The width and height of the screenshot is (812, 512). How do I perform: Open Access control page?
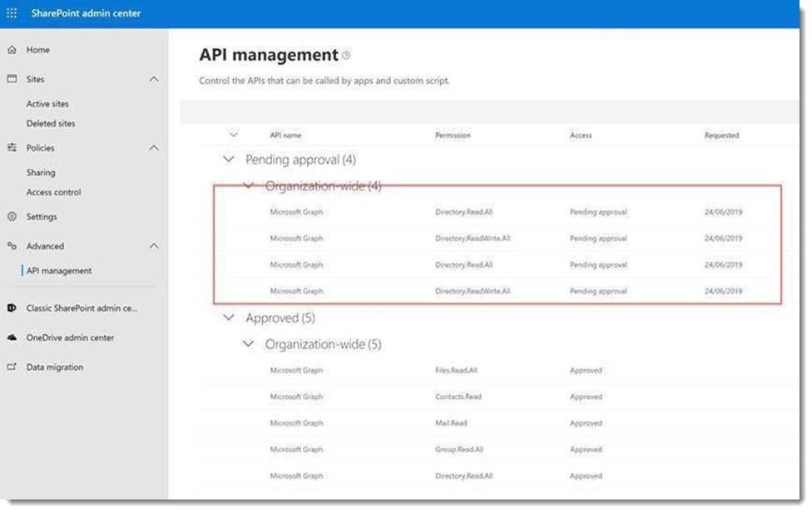53,192
